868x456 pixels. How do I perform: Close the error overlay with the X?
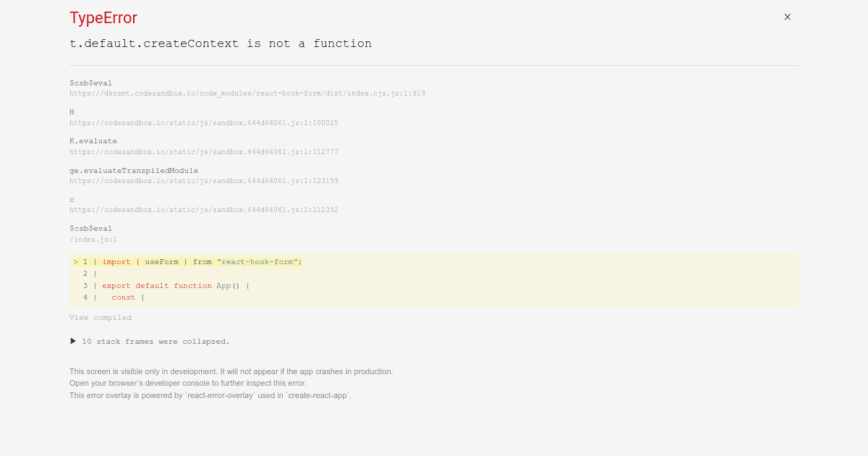coord(788,17)
